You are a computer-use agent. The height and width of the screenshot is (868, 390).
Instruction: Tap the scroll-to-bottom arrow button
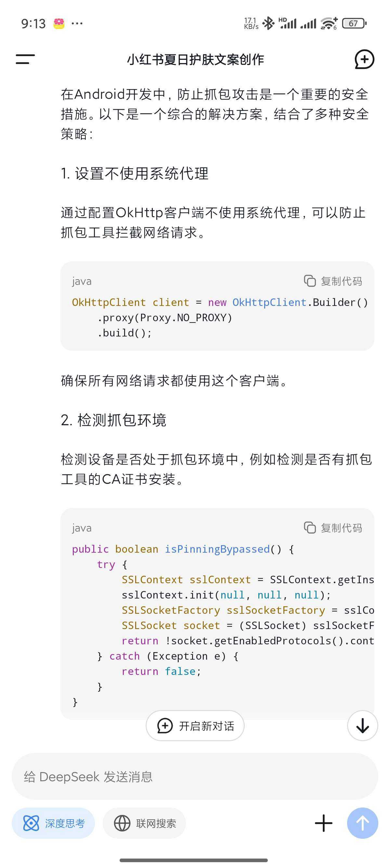point(362,726)
